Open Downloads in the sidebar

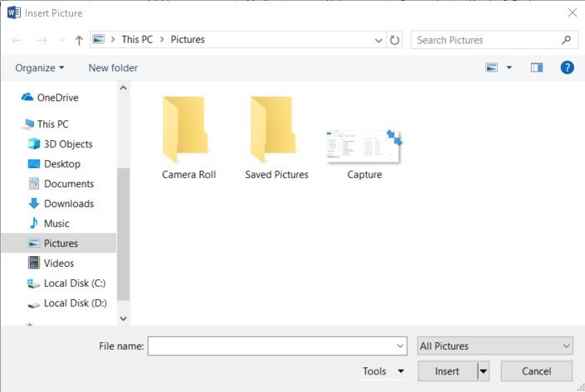pos(61,203)
